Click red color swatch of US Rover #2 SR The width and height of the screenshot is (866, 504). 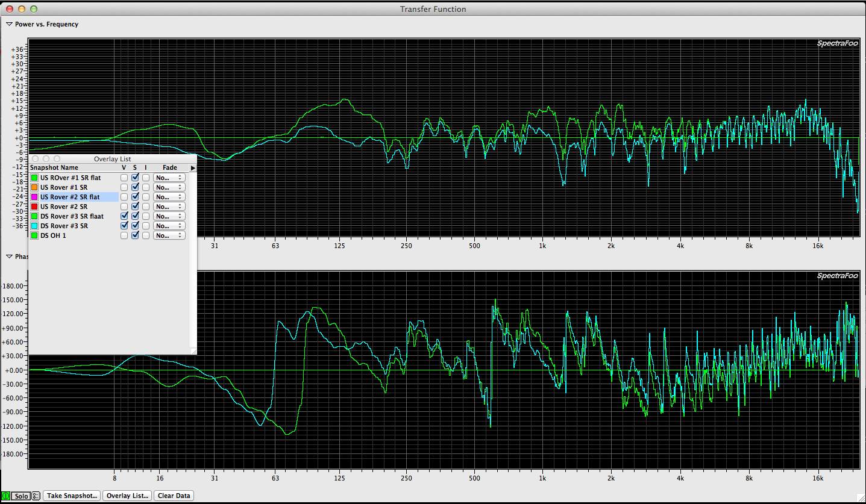(x=34, y=207)
